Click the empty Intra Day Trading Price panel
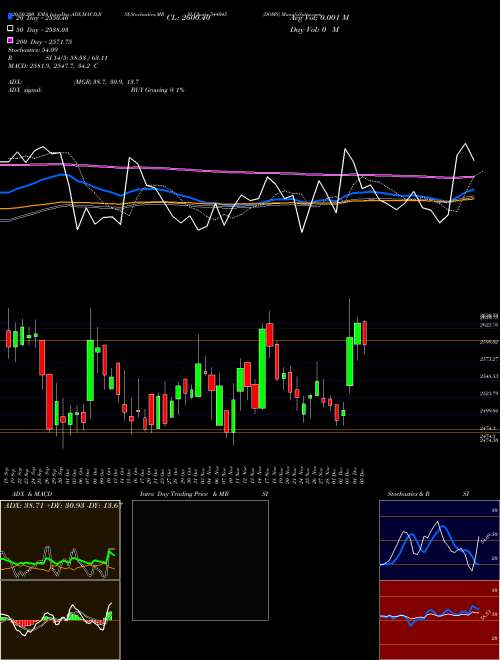500x660 pixels. 200,560
